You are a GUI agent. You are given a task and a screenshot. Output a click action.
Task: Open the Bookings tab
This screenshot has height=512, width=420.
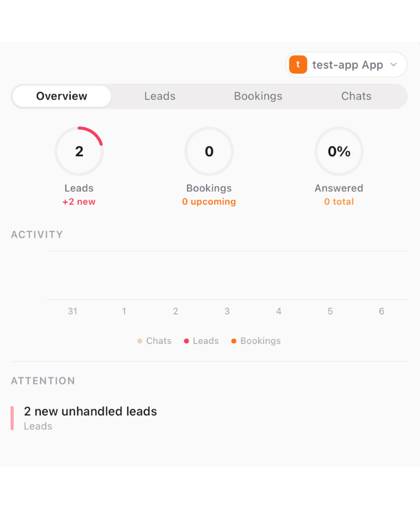tap(258, 96)
